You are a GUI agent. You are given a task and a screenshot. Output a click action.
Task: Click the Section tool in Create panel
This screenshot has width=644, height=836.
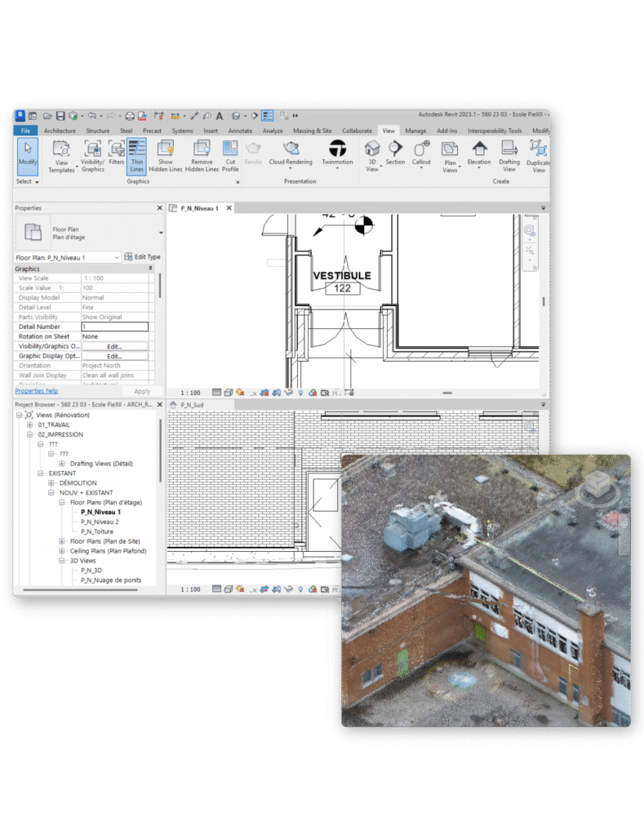pos(395,153)
